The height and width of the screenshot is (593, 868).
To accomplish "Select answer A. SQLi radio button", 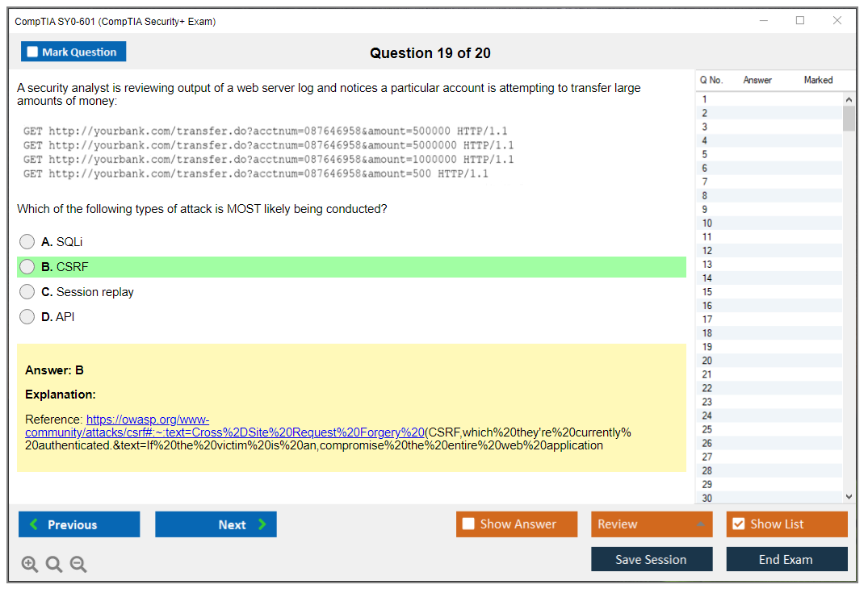I will click(x=27, y=242).
